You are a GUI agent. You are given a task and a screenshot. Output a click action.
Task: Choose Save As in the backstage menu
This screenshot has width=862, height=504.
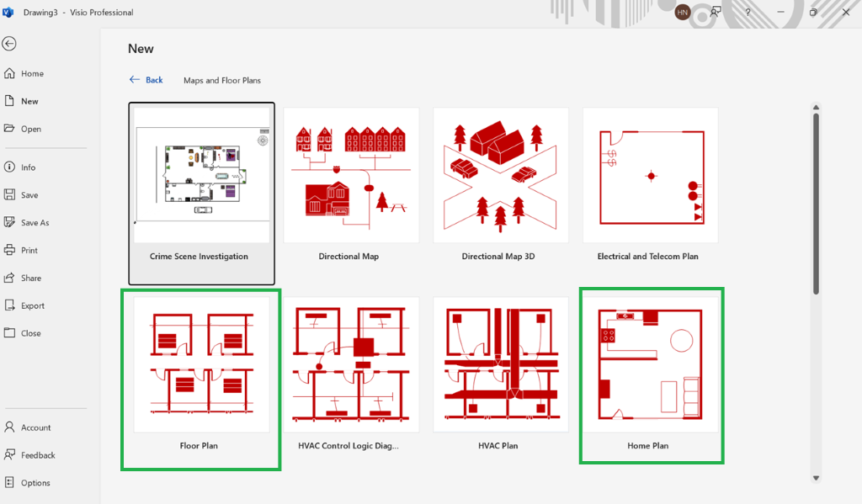point(35,223)
